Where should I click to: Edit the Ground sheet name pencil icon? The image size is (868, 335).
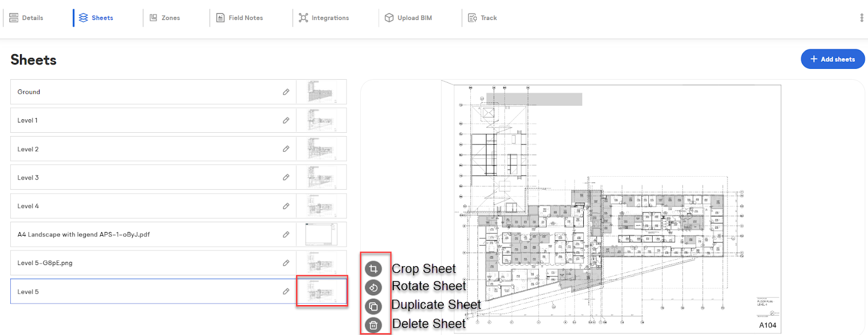286,92
